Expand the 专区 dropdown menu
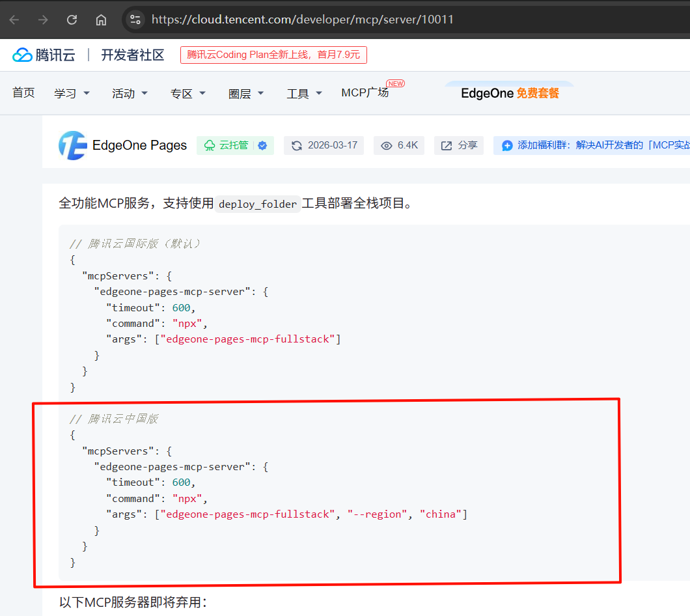The image size is (690, 616). [x=188, y=93]
